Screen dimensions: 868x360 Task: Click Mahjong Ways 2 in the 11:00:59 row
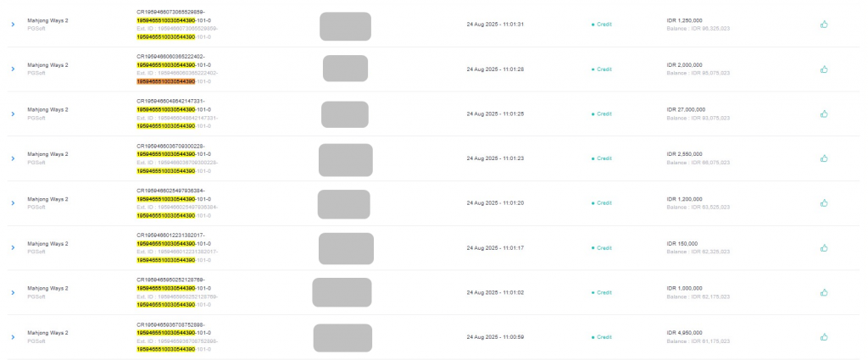click(x=48, y=333)
